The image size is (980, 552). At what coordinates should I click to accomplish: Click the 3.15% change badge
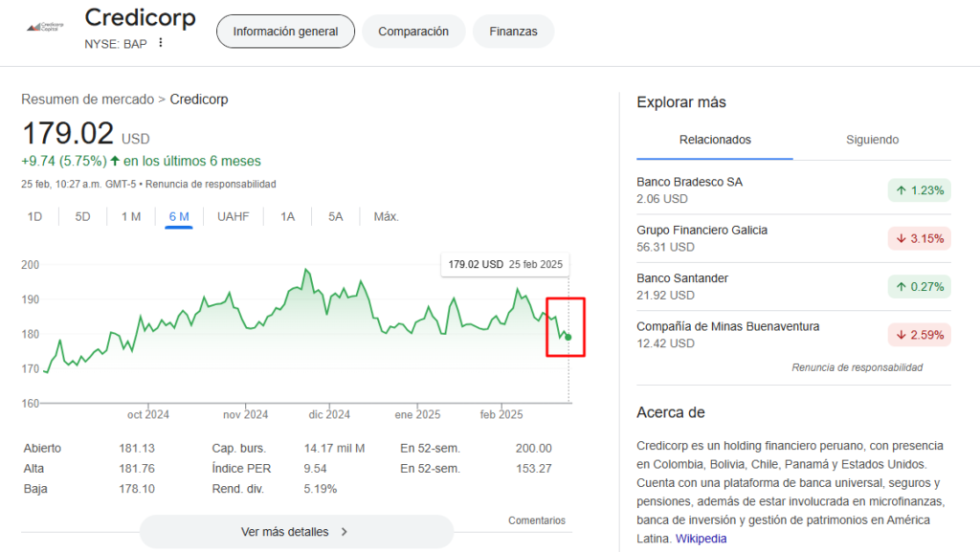920,238
